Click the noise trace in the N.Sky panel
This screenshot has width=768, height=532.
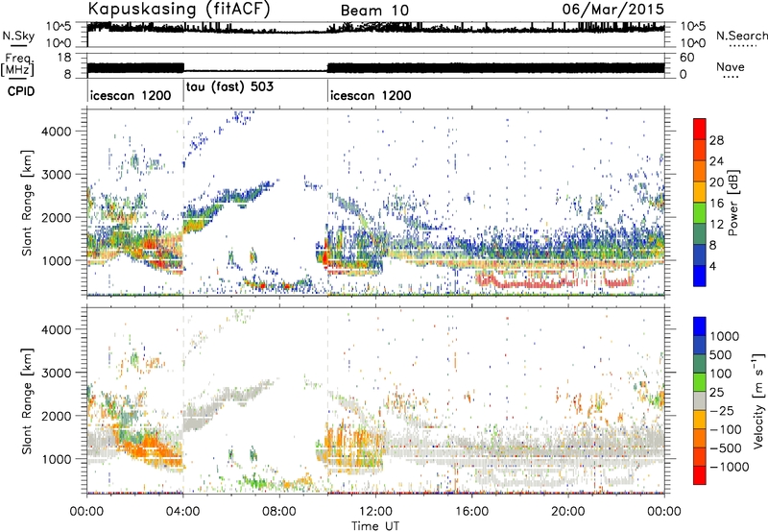(x=376, y=29)
